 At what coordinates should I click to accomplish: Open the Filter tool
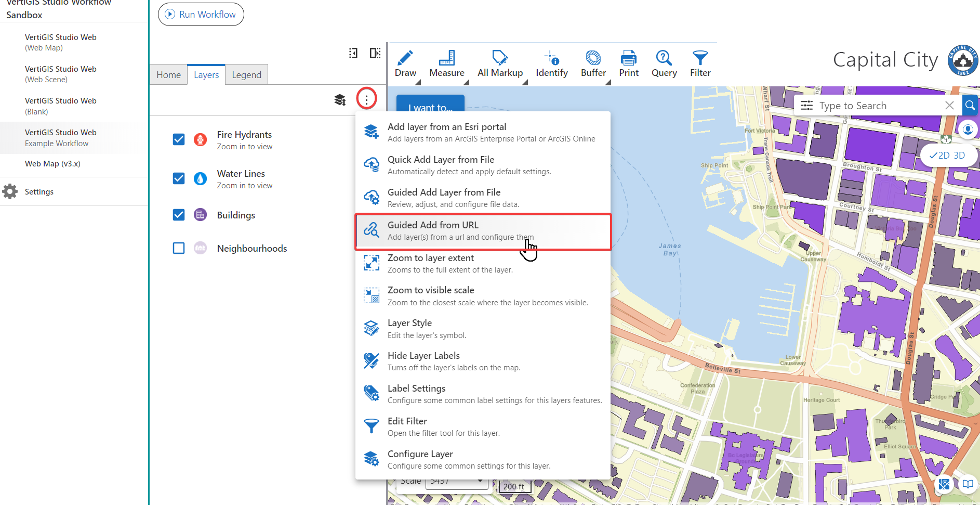point(700,64)
